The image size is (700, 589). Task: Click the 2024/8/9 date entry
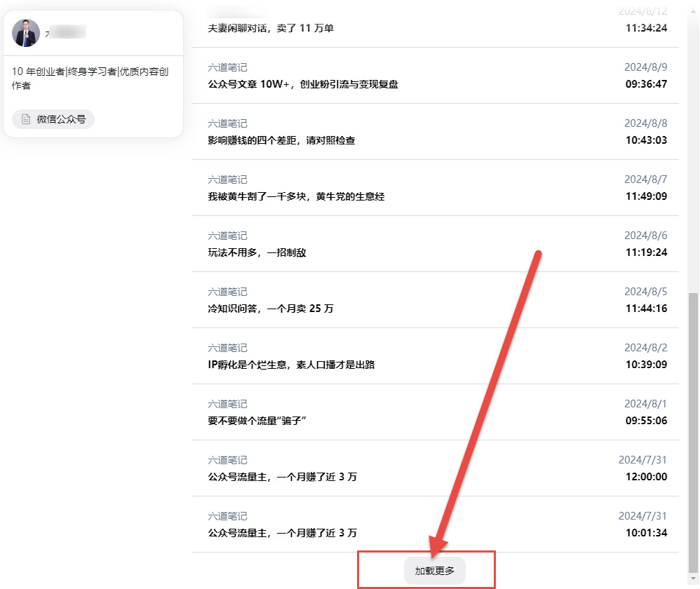[645, 67]
